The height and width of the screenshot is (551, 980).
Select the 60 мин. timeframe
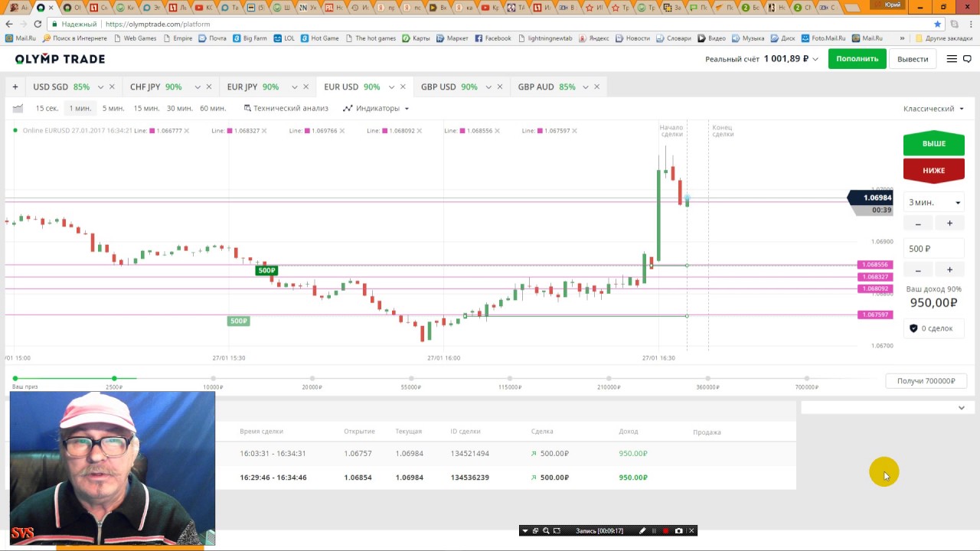(x=213, y=108)
